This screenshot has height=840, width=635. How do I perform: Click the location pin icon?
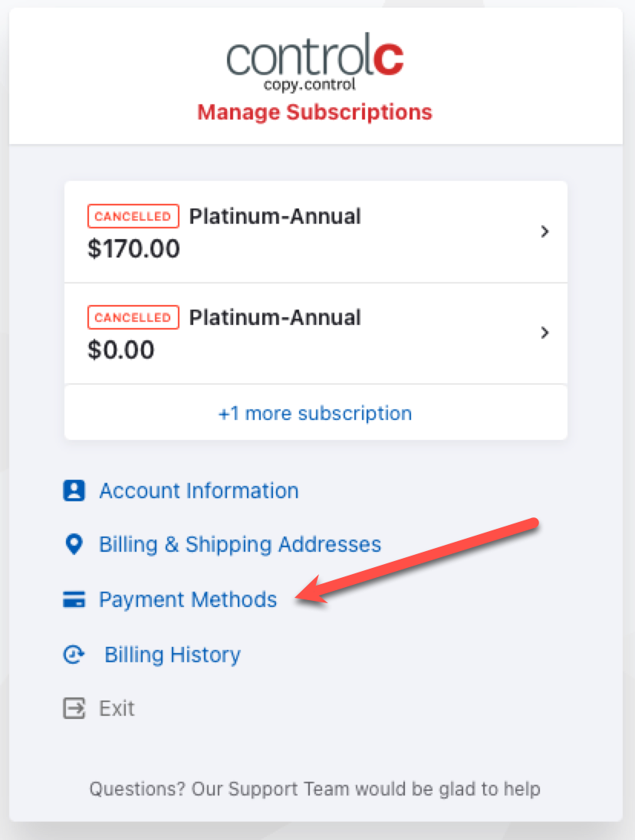pos(74,544)
